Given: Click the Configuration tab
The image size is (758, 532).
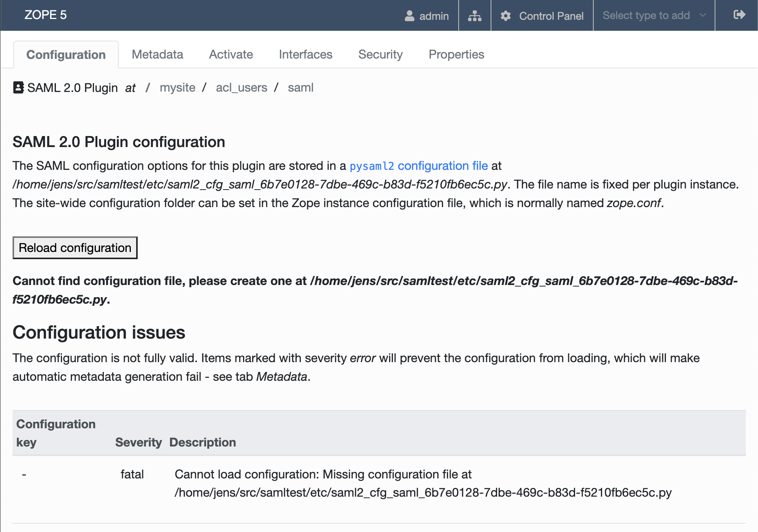Looking at the screenshot, I should (x=66, y=55).
